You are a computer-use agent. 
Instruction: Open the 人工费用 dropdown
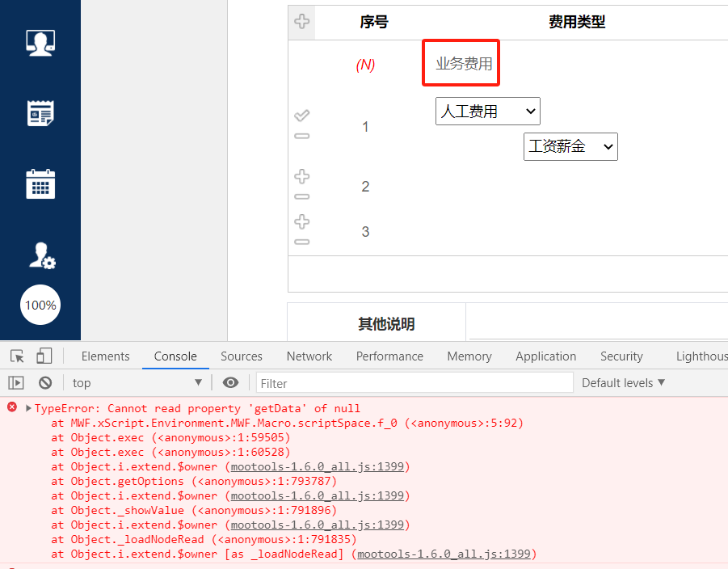488,111
